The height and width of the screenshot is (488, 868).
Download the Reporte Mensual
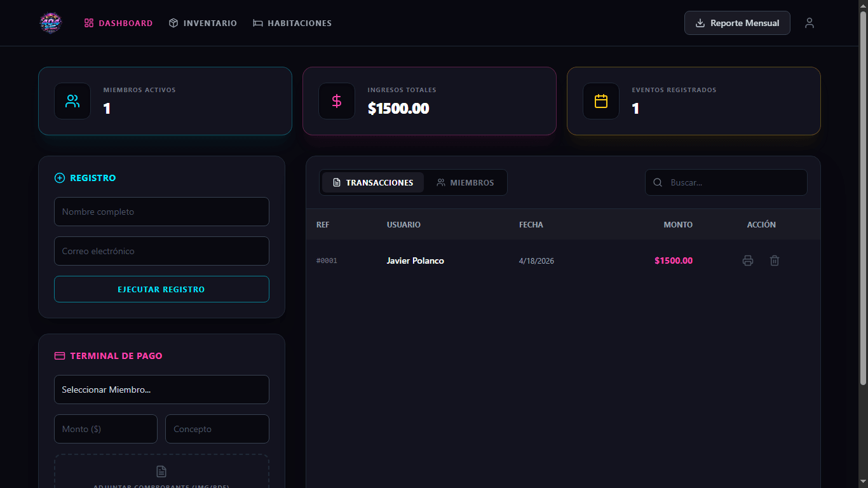point(737,23)
